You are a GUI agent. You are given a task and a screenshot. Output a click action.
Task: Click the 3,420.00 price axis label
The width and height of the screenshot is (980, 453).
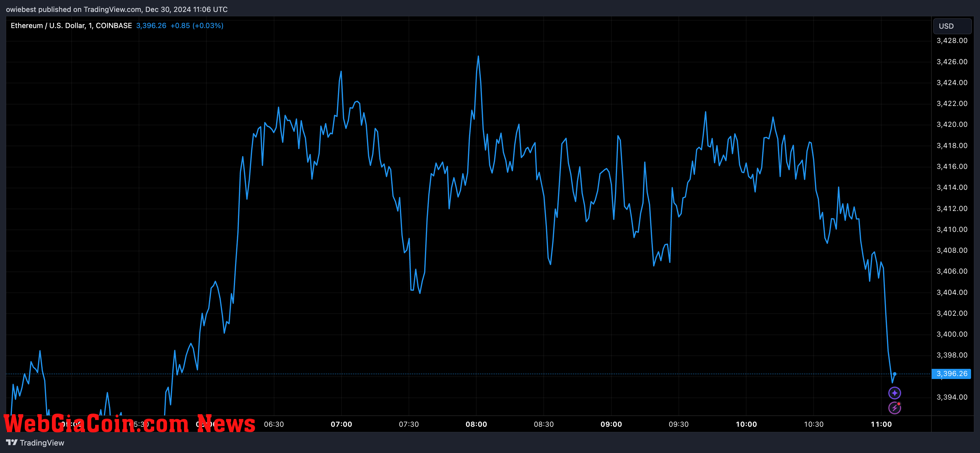point(952,124)
